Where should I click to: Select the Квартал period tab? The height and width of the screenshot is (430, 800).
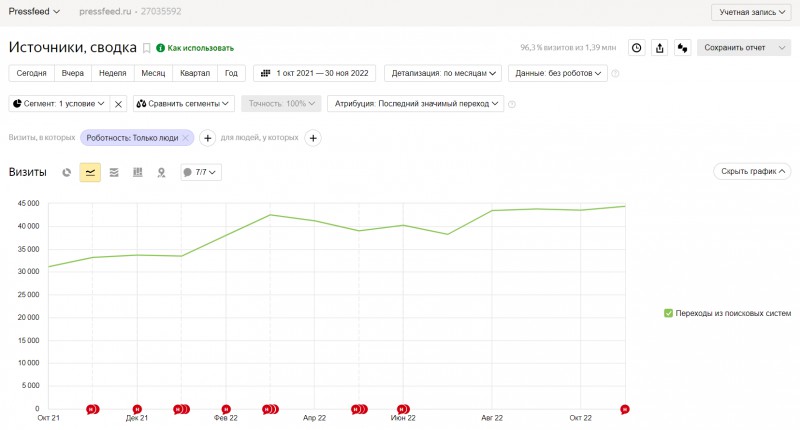(195, 73)
